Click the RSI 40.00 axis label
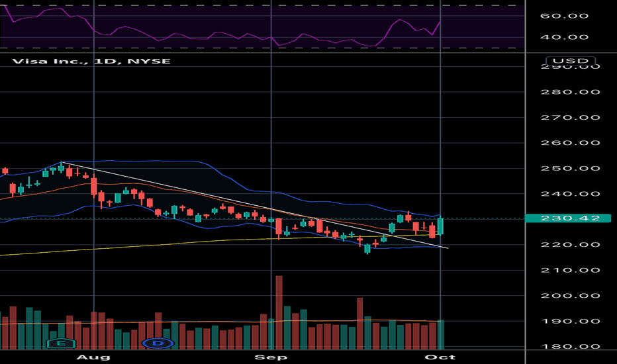The height and width of the screenshot is (364, 617). (564, 37)
